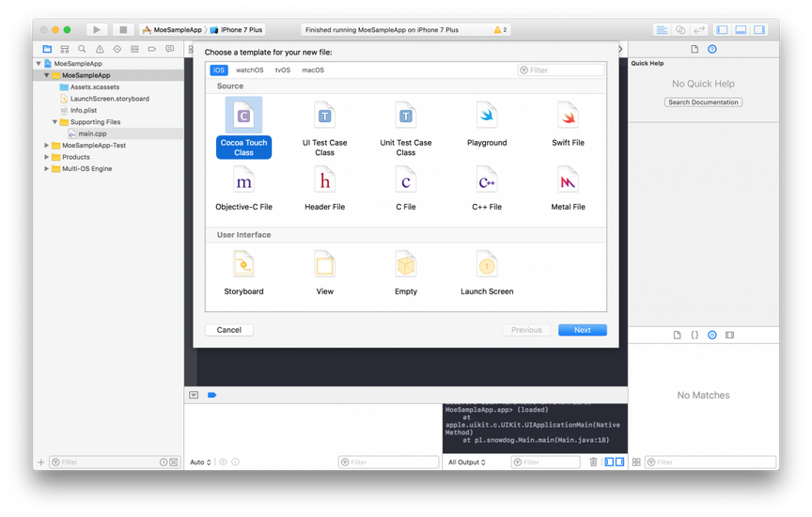Open the find navigator

pyautogui.click(x=82, y=49)
